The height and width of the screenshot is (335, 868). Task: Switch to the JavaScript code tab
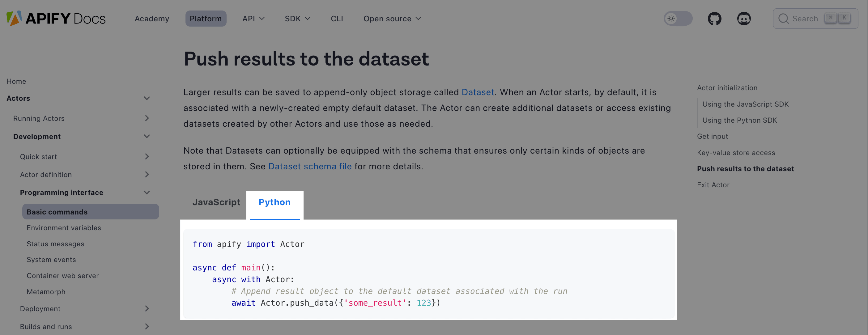coord(216,202)
